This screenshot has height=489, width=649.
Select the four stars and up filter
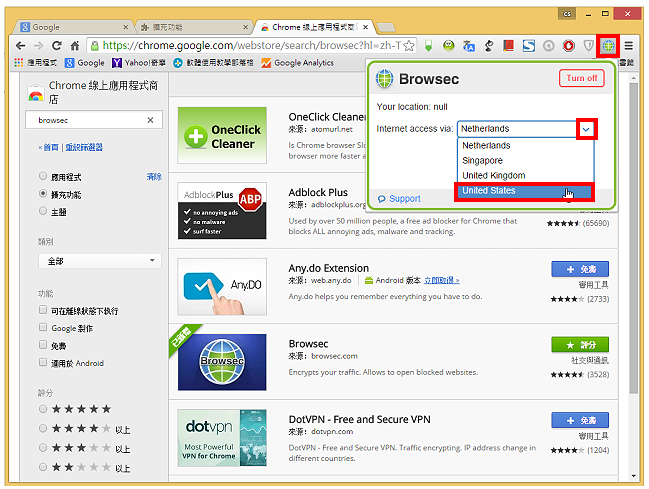(x=43, y=428)
